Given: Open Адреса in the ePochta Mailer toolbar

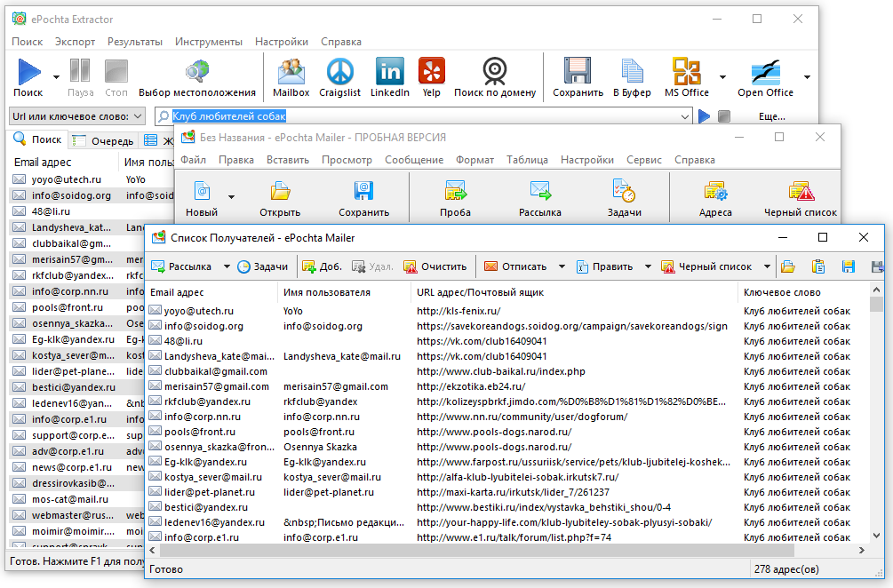Looking at the screenshot, I should point(715,197).
